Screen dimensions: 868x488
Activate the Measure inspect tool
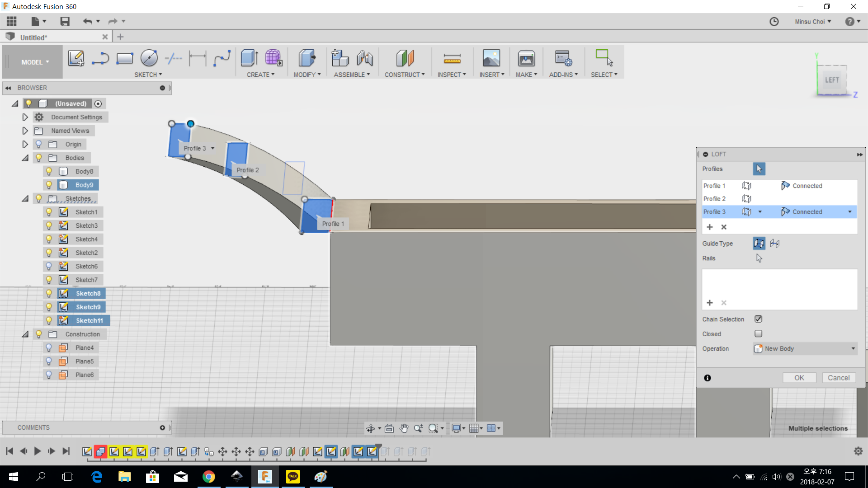pyautogui.click(x=452, y=58)
